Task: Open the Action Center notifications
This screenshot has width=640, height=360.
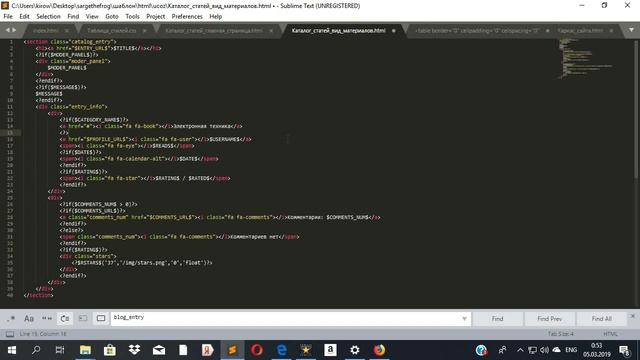Action: [x=624, y=350]
